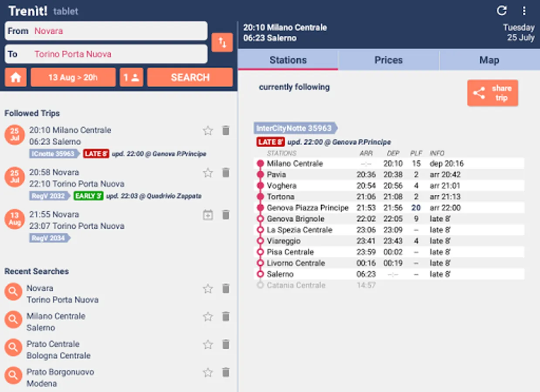Tap the home icon button
The width and height of the screenshot is (540, 392).
(16, 78)
